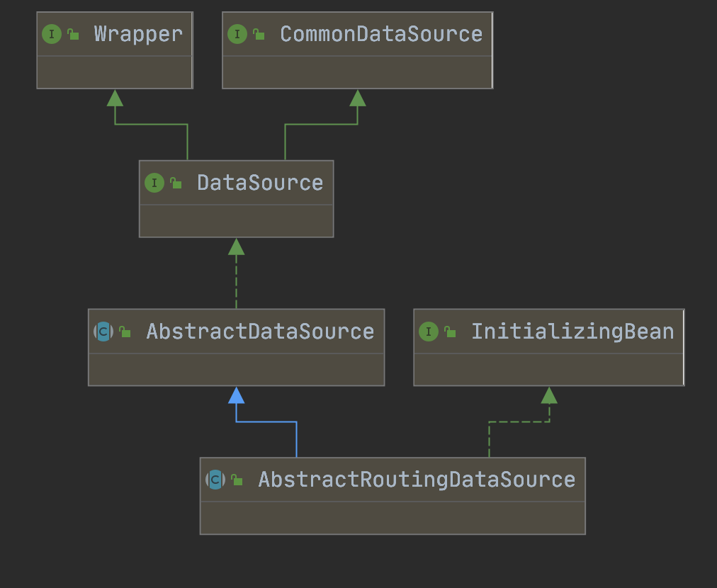
Task: Select the DataSource interface name
Action: tap(260, 183)
